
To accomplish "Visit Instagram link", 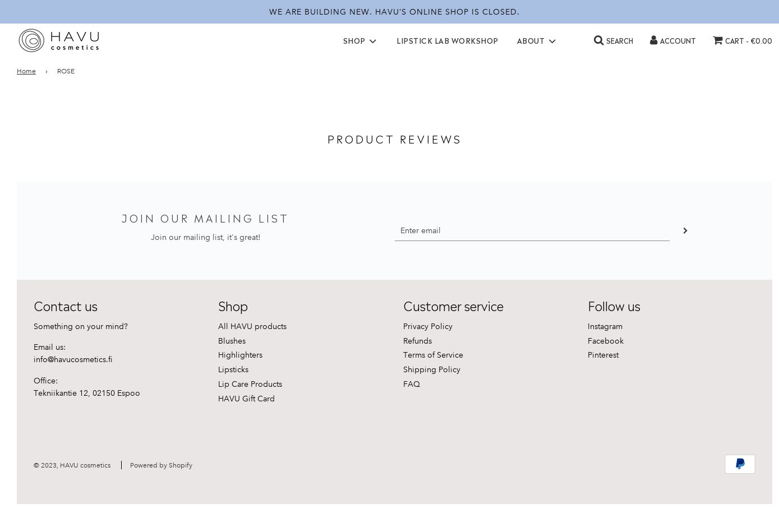I will pos(605,326).
